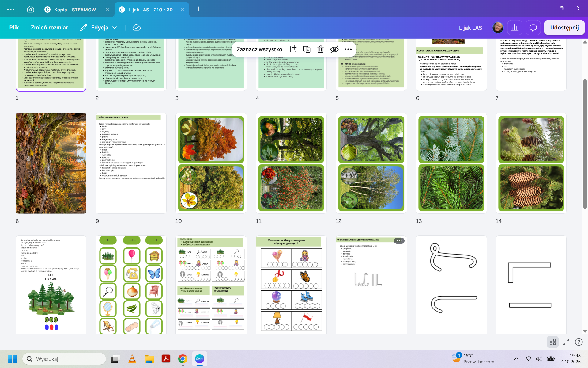The image size is (588, 368).
Task: Select page 8 autumn forest thumbnail
Action: coord(51,163)
